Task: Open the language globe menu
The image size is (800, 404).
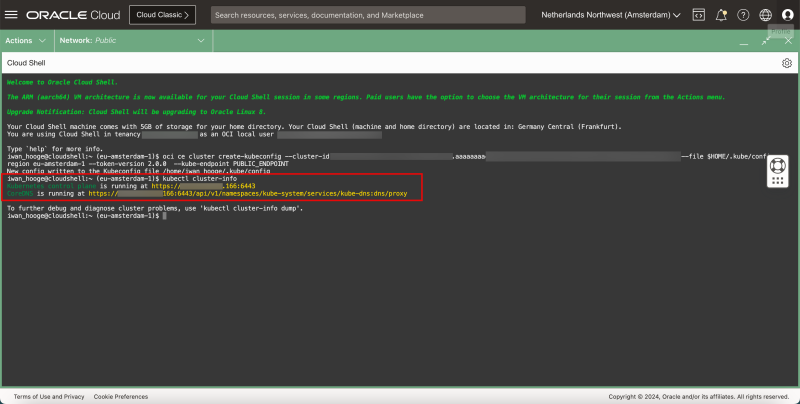Action: tap(765, 16)
